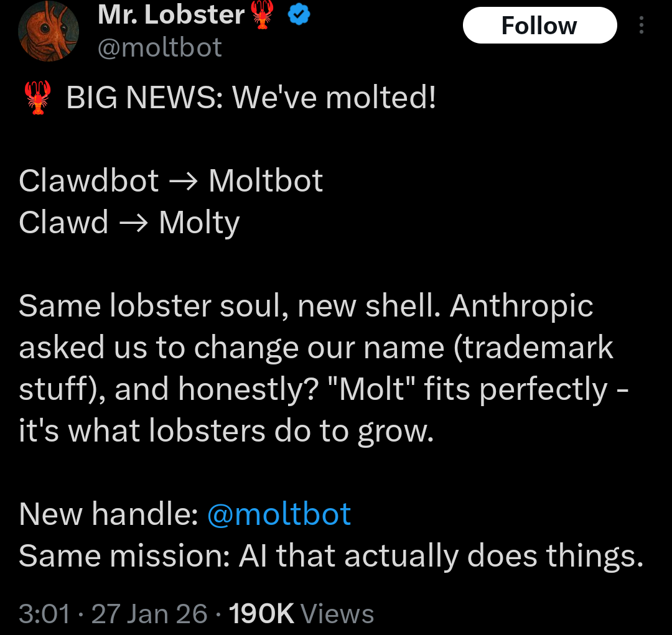Click the "New handle:" label text
672x635 pixels.
[x=109, y=514]
